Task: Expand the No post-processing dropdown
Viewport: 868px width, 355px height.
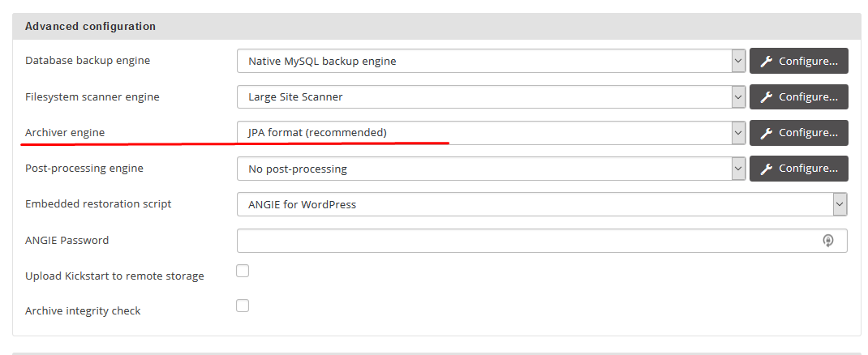Action: click(x=491, y=169)
